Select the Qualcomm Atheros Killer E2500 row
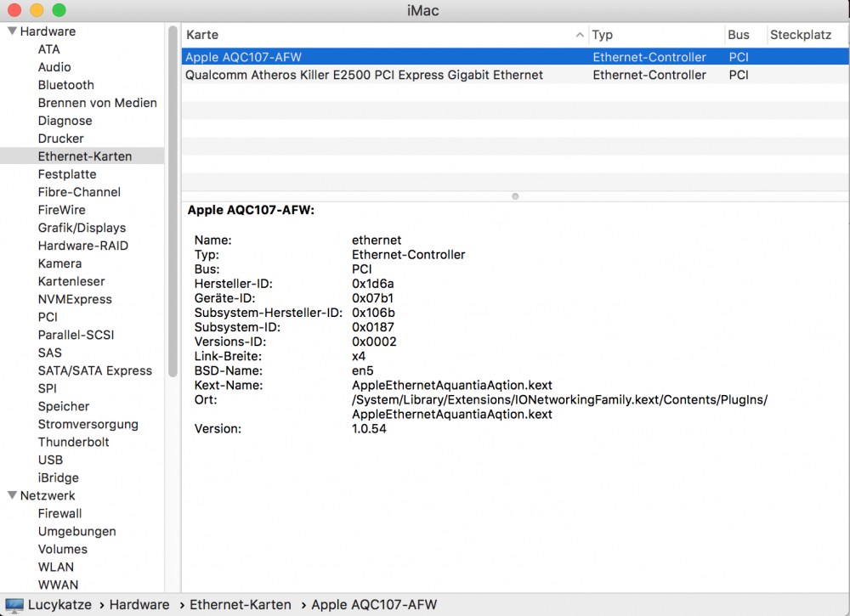The height and width of the screenshot is (616, 850). click(x=515, y=75)
